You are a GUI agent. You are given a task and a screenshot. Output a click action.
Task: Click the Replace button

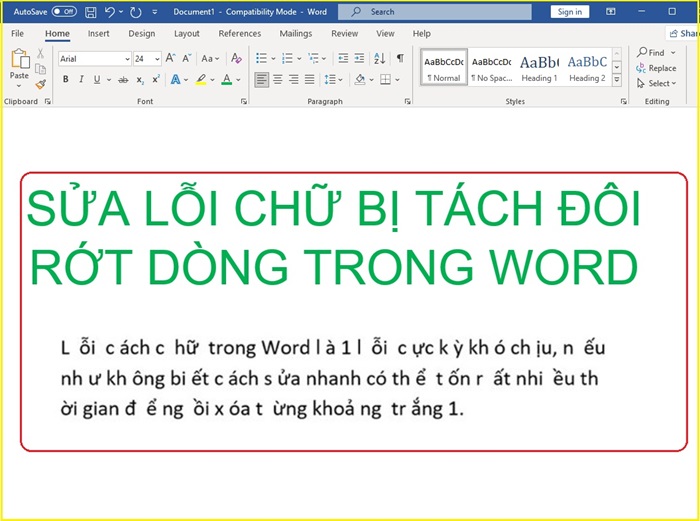656,68
